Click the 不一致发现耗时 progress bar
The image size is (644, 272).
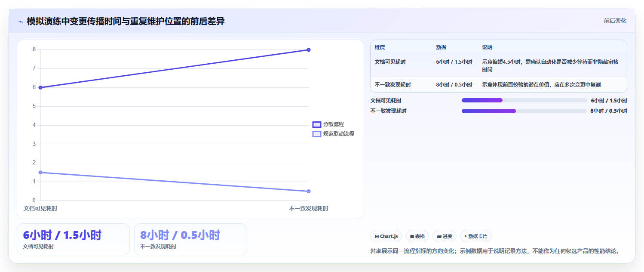click(524, 111)
